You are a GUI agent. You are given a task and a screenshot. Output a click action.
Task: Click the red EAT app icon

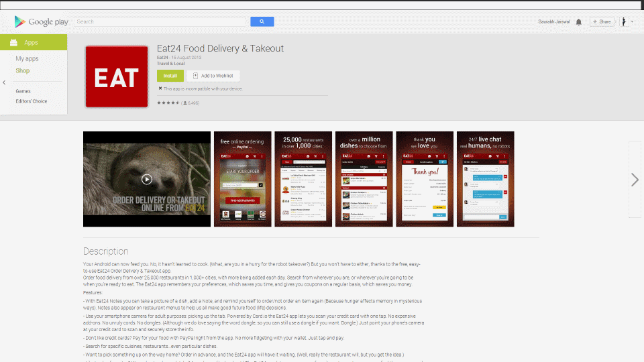point(117,76)
